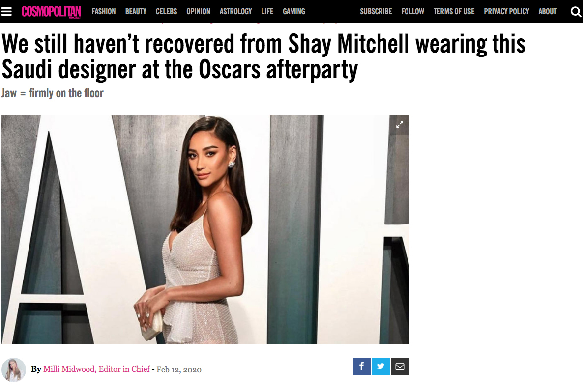Open the Privacy Policy page
Viewport: 583px width, 392px height.
(506, 11)
